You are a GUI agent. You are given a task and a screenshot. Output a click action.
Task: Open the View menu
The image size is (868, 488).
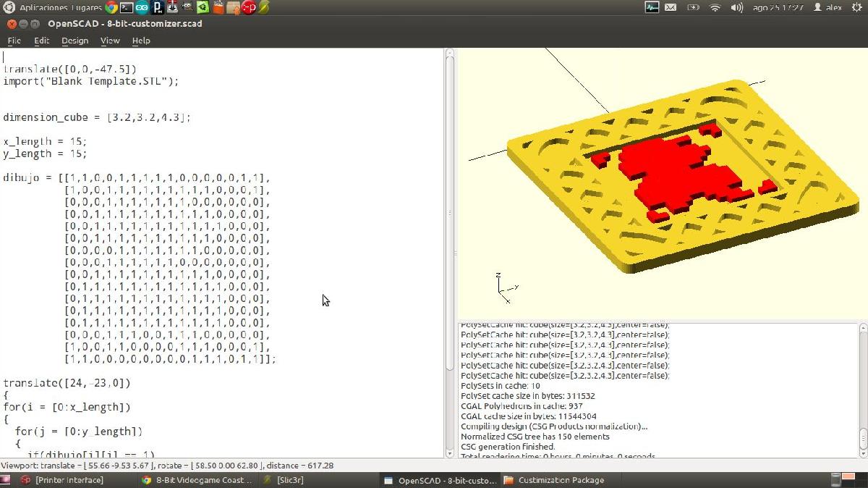point(110,41)
